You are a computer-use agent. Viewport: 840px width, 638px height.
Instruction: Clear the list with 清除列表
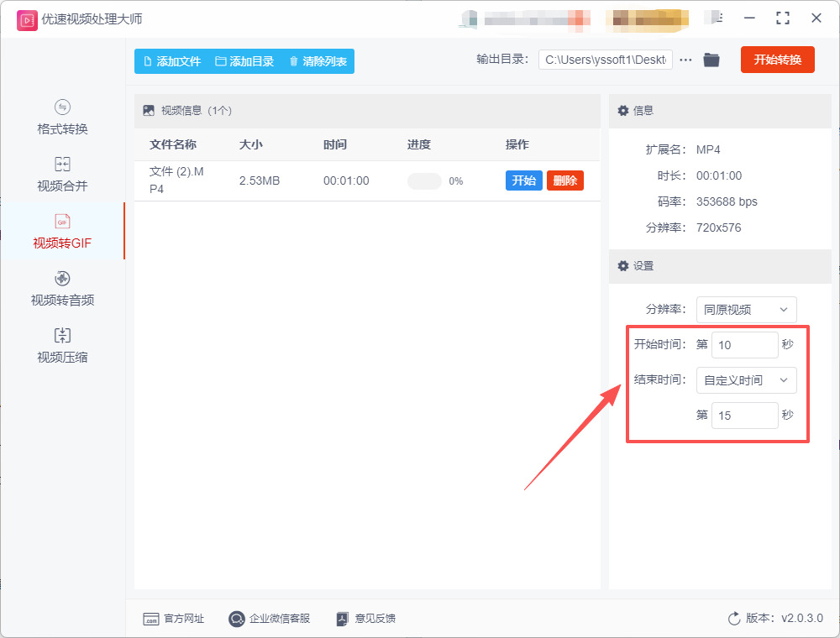(318, 61)
